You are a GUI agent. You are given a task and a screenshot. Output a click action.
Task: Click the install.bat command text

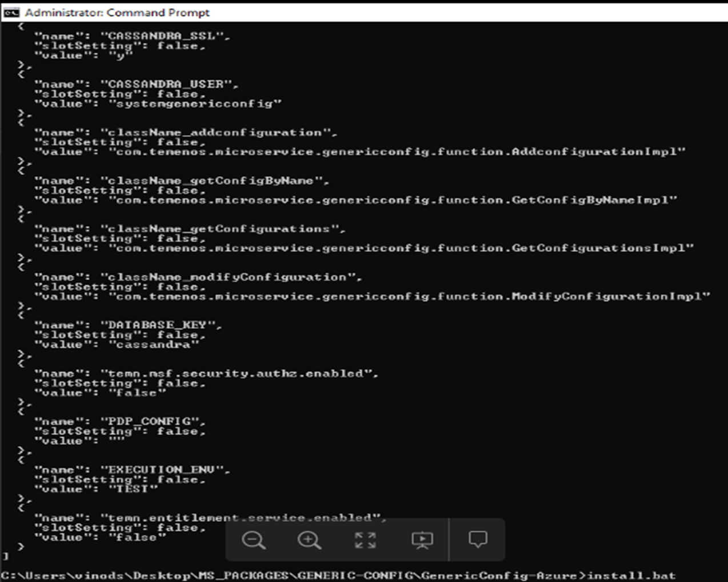pyautogui.click(x=631, y=575)
